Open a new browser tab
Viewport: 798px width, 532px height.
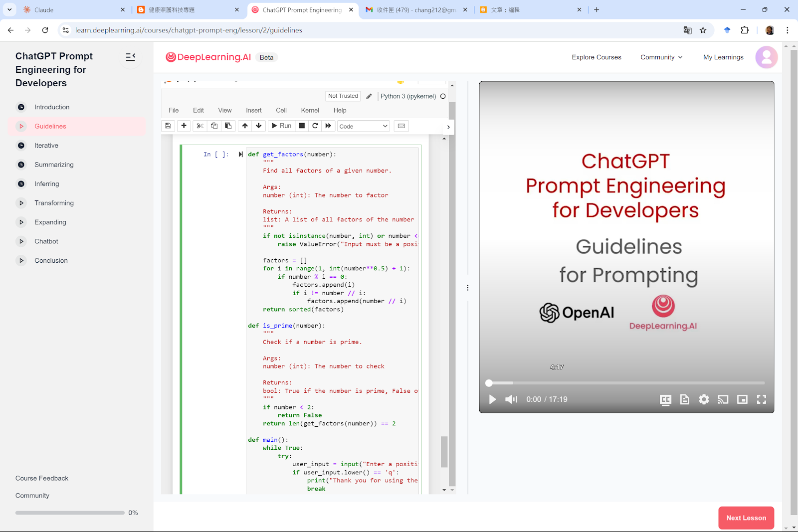[x=597, y=9]
